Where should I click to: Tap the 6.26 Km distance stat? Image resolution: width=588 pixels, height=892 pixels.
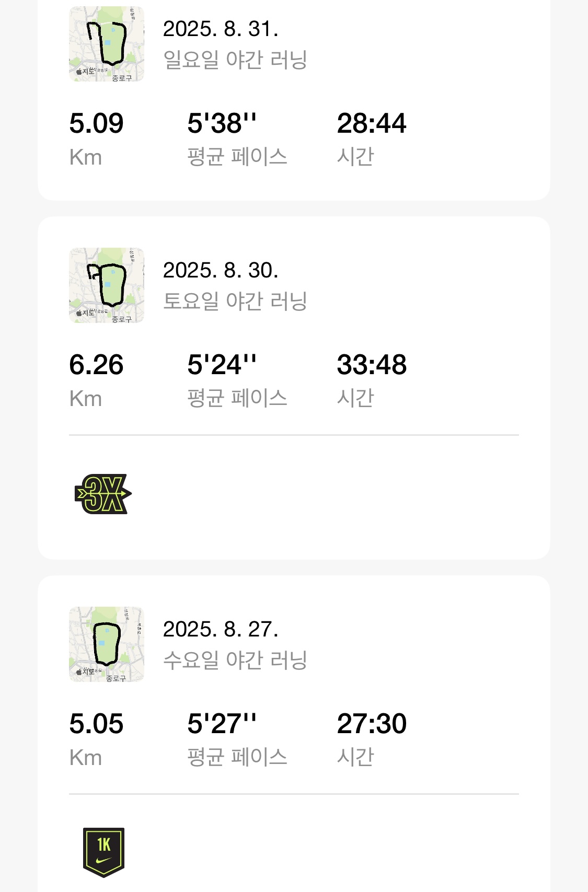(96, 365)
